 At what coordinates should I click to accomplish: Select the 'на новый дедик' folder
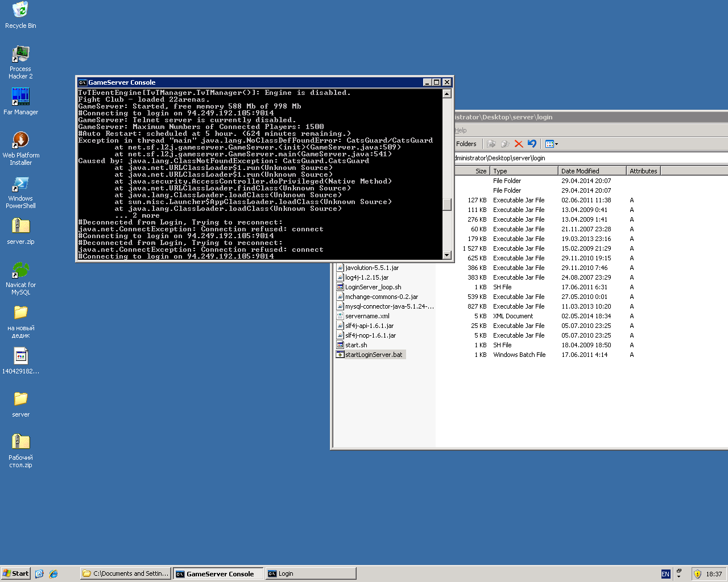pyautogui.click(x=20, y=321)
